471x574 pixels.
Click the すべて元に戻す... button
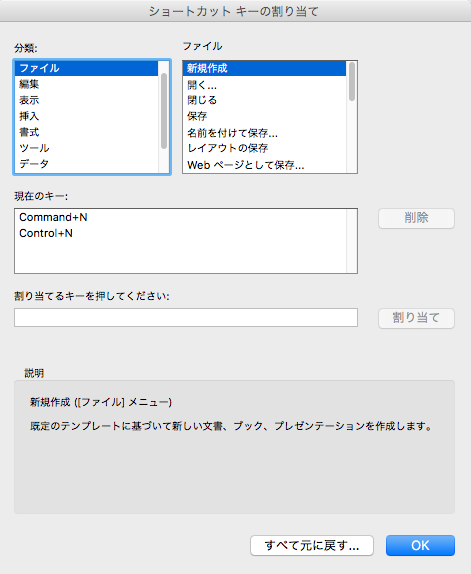(312, 545)
